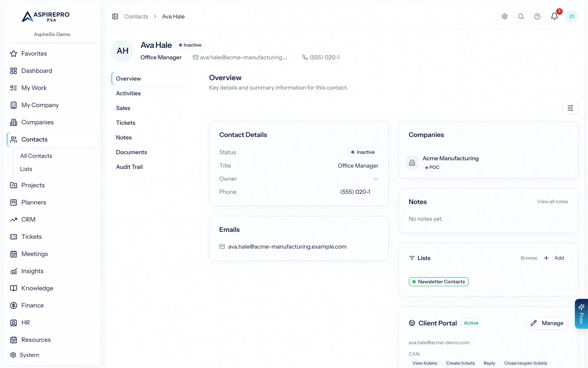Open Favorites star icon in sidebar

click(x=14, y=54)
